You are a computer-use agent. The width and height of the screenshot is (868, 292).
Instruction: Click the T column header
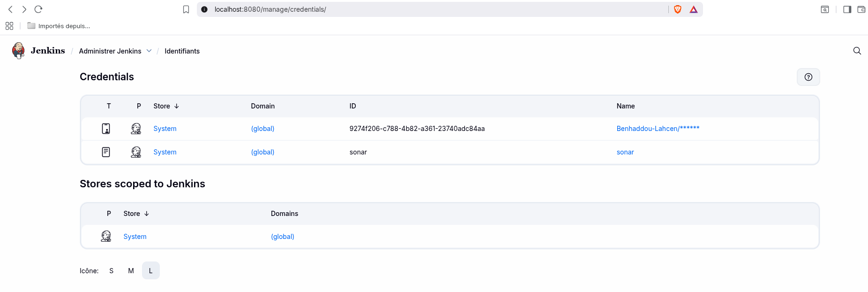tap(109, 106)
